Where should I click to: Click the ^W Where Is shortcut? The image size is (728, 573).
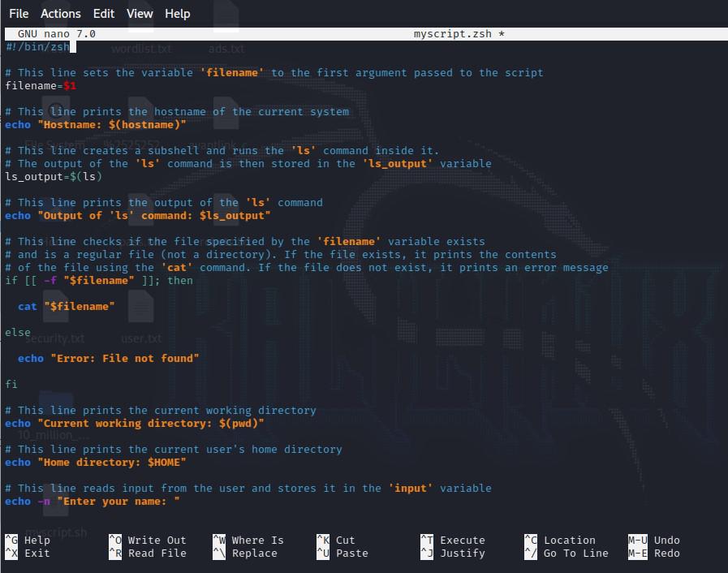[x=248, y=540]
